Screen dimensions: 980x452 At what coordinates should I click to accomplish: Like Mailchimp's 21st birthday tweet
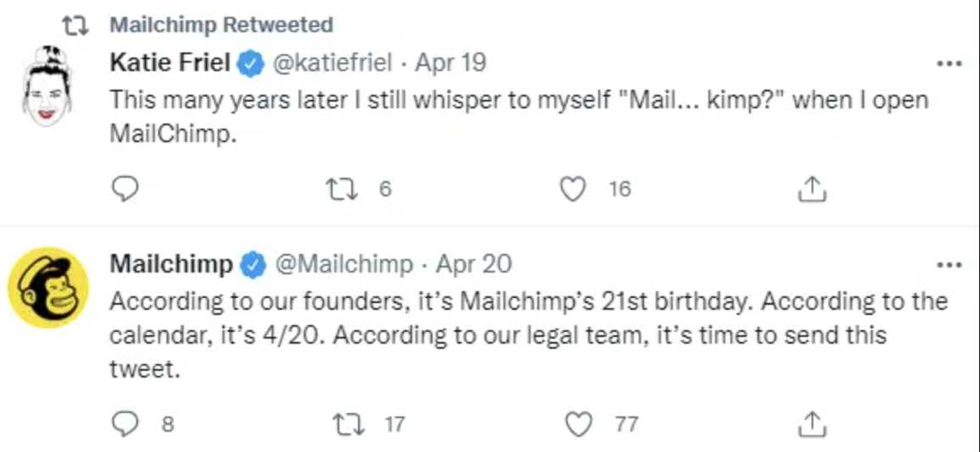point(578,423)
